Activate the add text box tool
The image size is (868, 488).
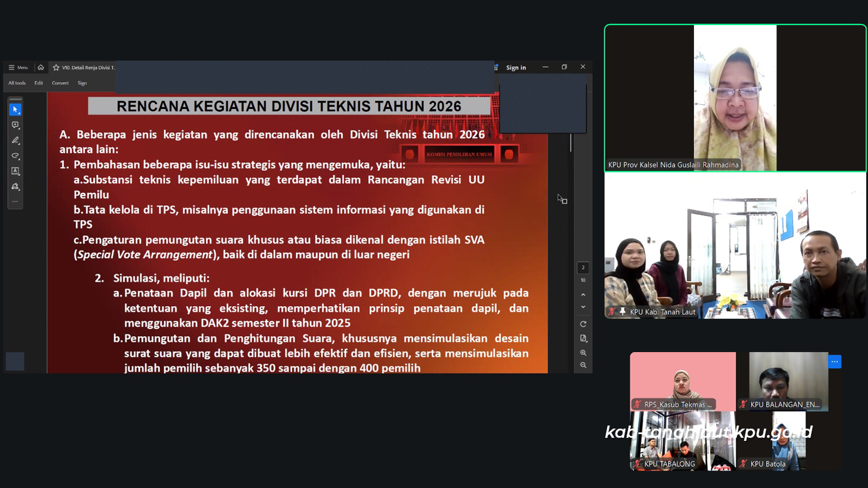point(15,171)
